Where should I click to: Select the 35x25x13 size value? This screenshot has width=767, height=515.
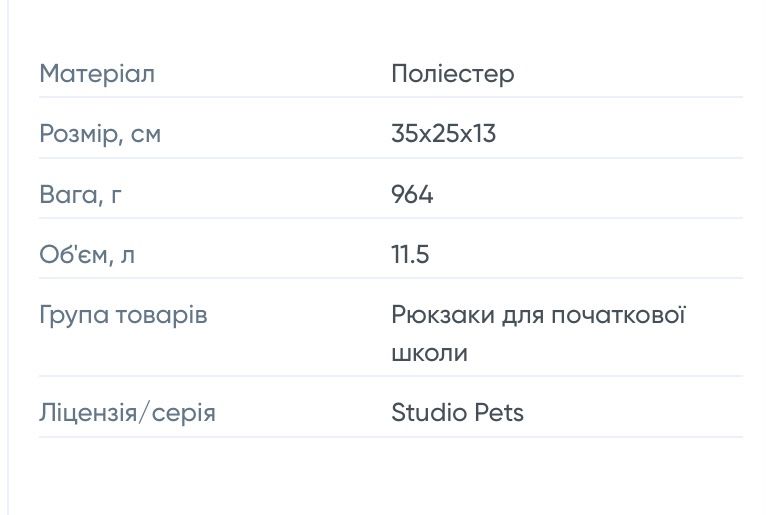click(443, 134)
